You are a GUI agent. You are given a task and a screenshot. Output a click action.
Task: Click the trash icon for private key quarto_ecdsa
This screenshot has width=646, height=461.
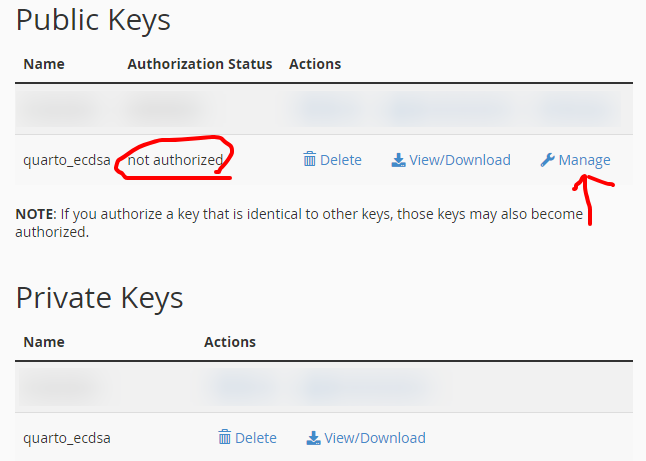(225, 437)
